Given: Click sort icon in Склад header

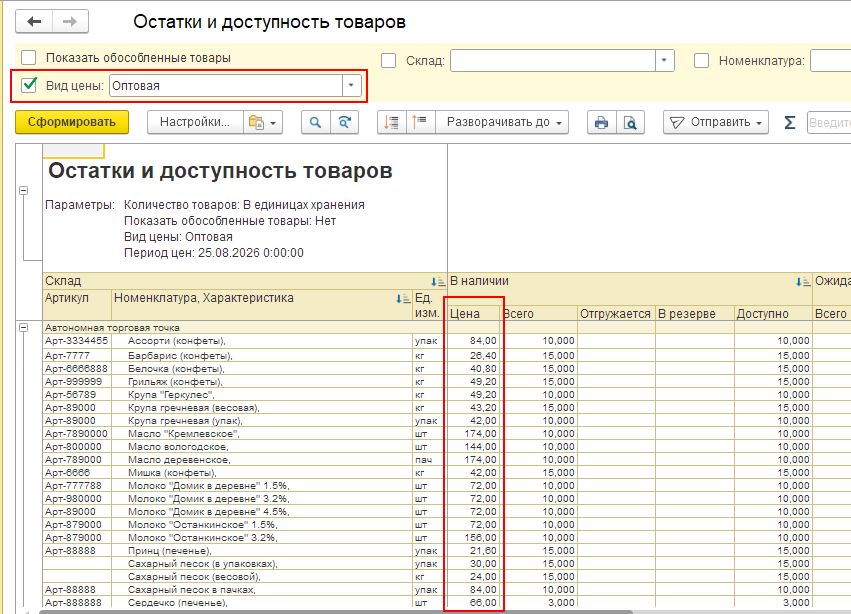Looking at the screenshot, I should [437, 281].
